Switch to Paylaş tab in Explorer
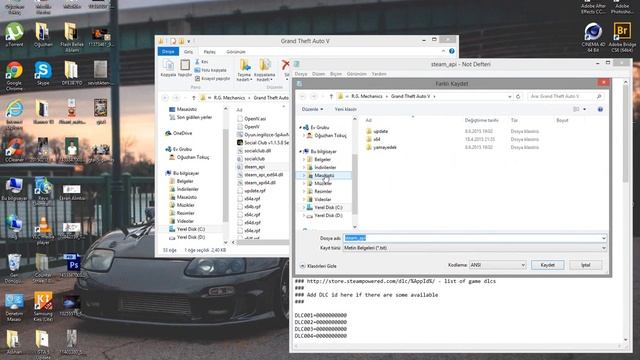 [209, 52]
